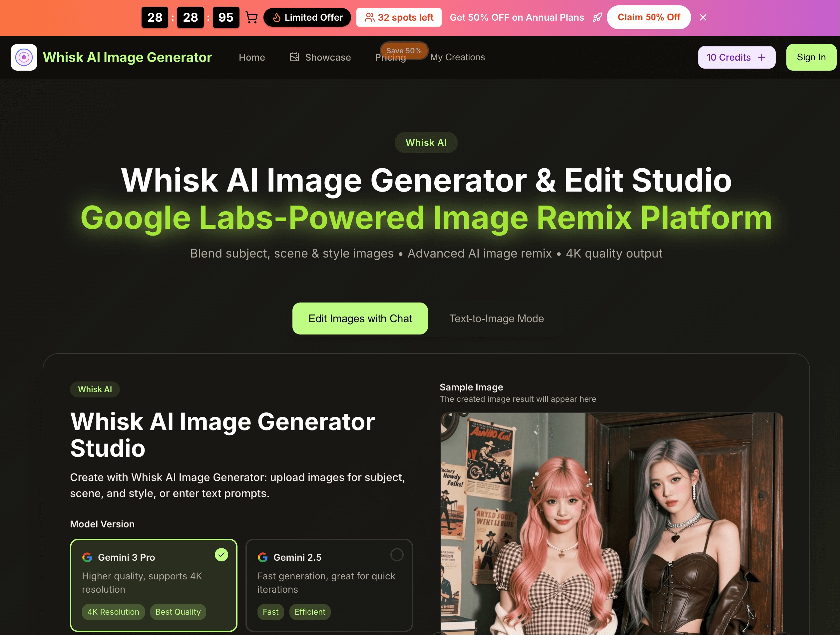Go to My Creations
The image size is (840, 635).
(x=457, y=57)
